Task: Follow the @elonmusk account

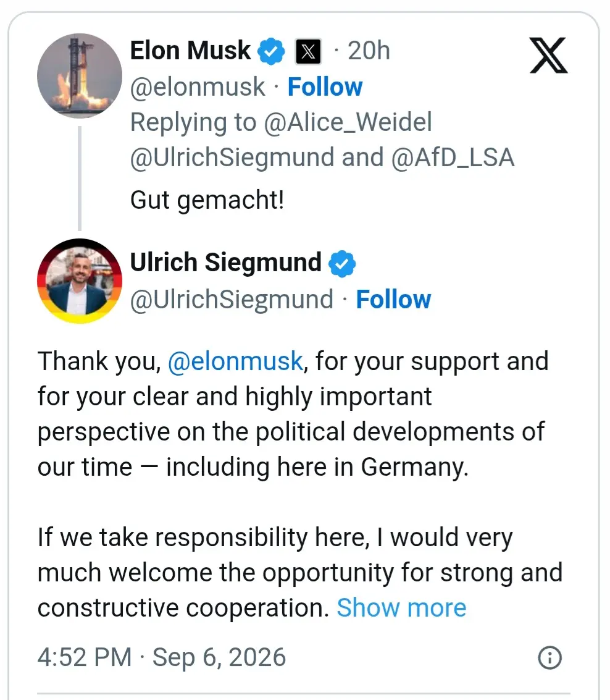Action: (325, 86)
